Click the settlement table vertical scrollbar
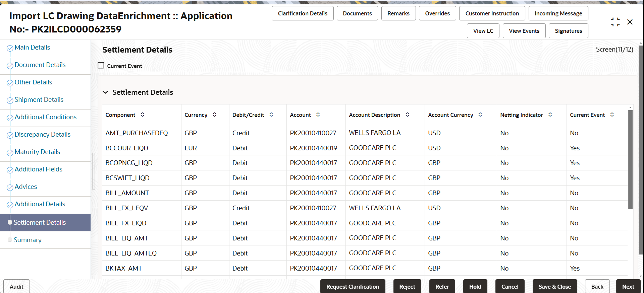Screen dimensions: 644x293 630,159
